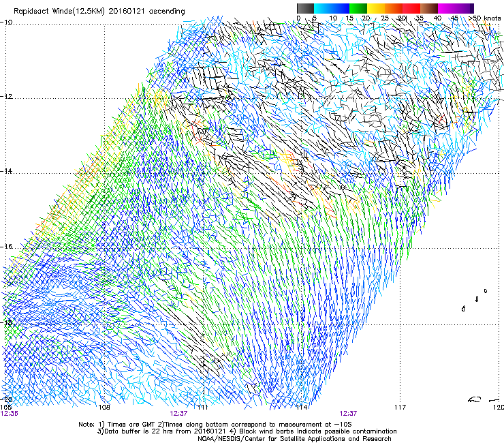
Task: Click the ">50 knots" legend label
Action: 485,18
